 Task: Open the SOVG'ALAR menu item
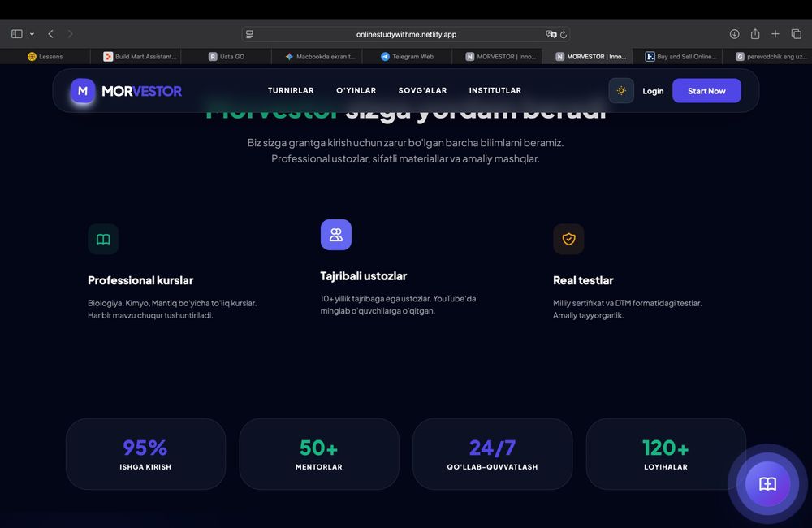[x=422, y=90]
